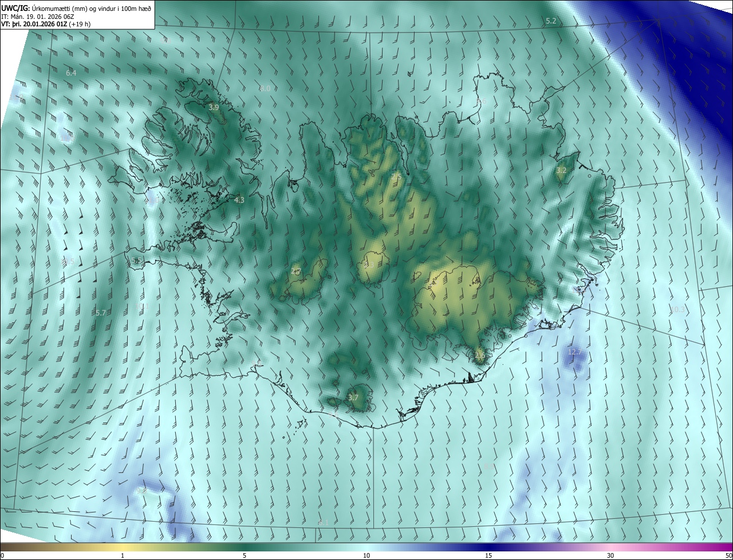733x560 pixels.
Task: Click the 'IT: Mán. 19. 01. 2026 06Z' line
Action: [x=38, y=16]
